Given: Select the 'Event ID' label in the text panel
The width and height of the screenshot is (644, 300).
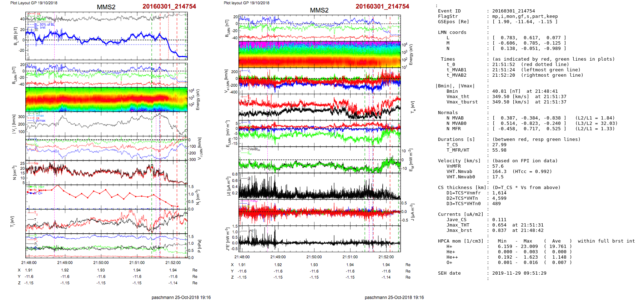Looking at the screenshot, I should 449,11.
